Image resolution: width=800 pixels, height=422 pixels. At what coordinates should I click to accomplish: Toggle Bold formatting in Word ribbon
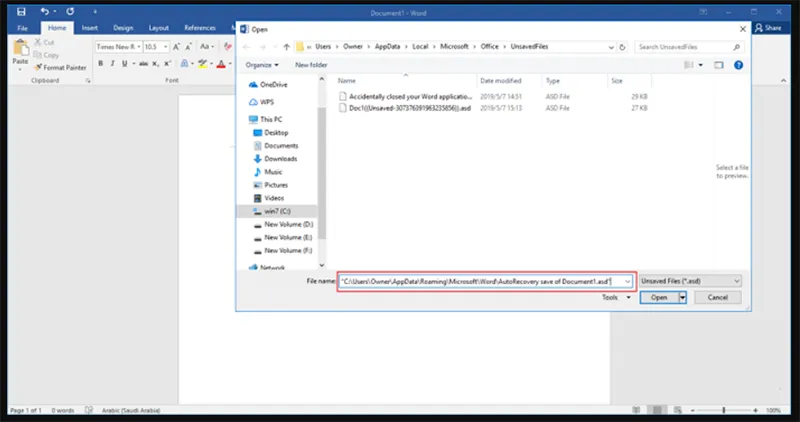(101, 64)
